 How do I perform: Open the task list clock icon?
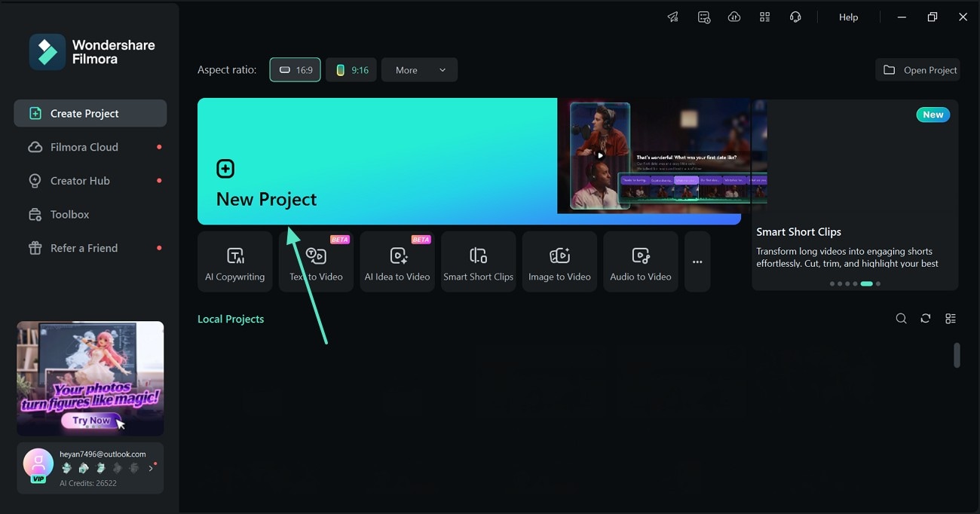point(704,17)
